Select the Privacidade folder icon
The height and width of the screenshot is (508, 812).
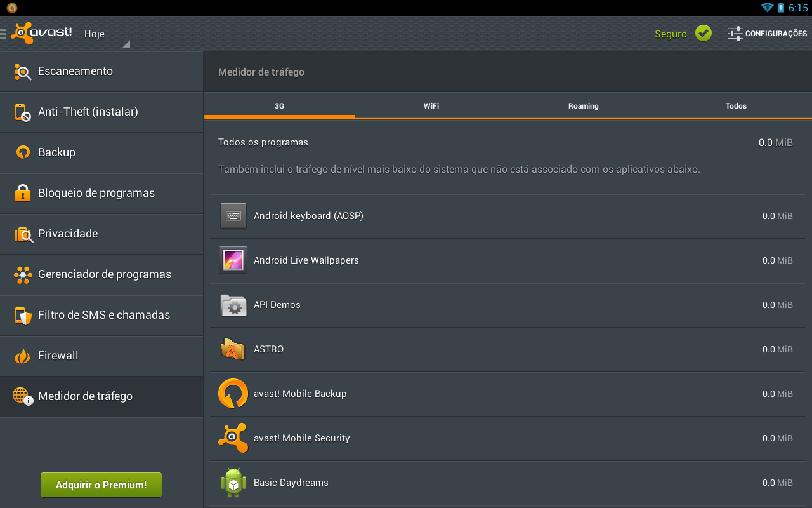point(22,234)
